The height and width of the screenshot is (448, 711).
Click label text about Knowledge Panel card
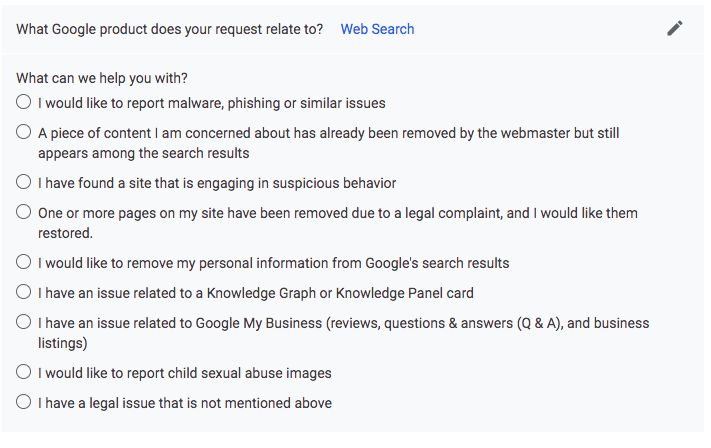256,293
